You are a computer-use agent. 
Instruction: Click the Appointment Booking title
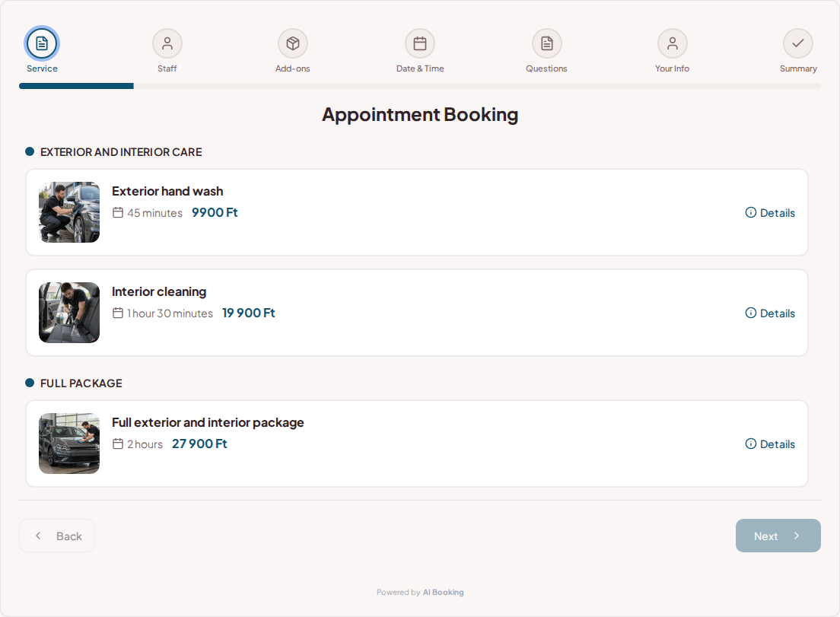click(x=420, y=115)
